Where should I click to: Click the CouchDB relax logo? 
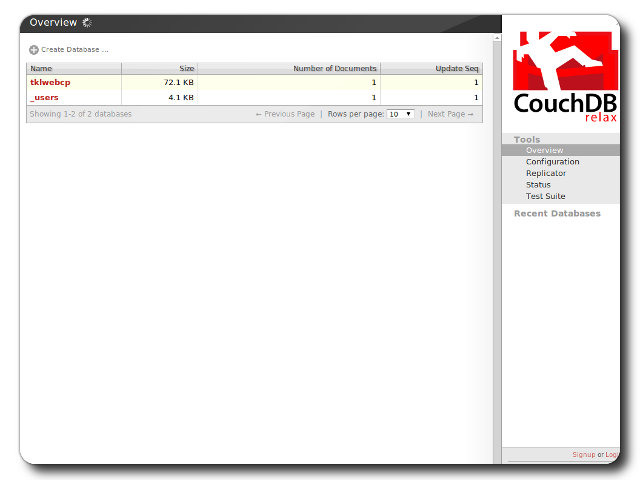click(x=565, y=76)
